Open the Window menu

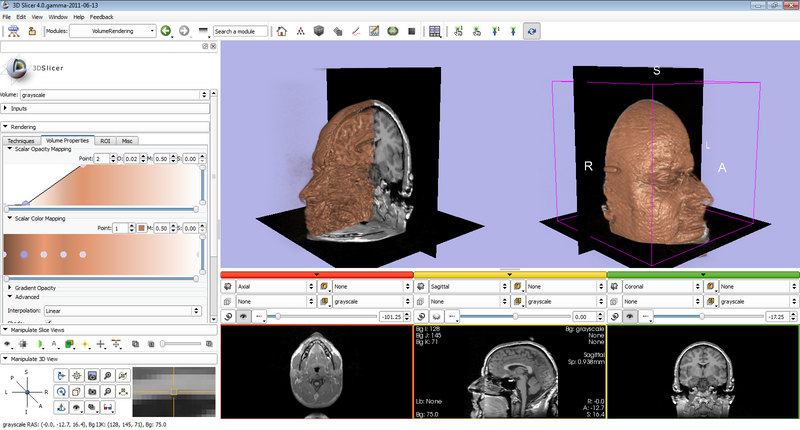click(x=58, y=17)
